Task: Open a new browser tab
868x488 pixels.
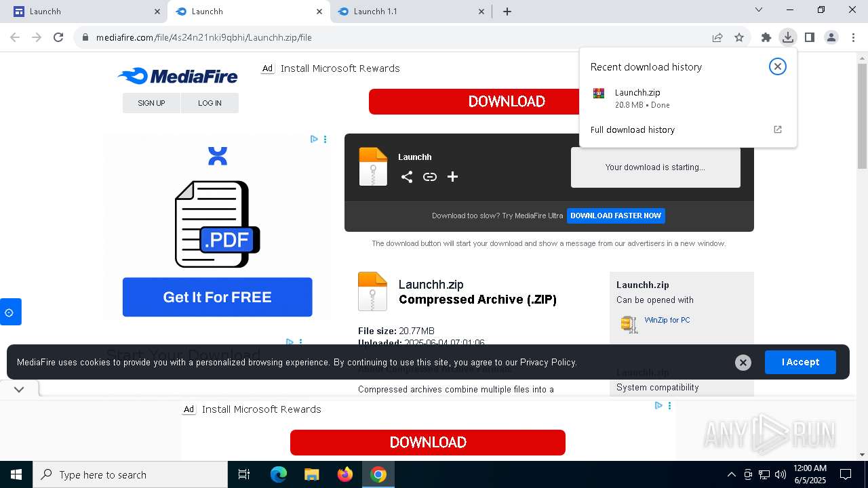Action: click(x=507, y=12)
